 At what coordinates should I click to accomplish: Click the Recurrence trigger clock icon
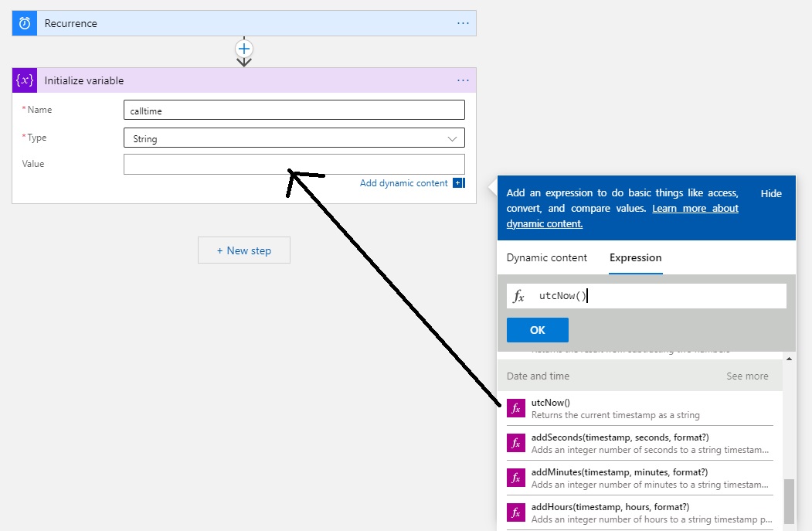pos(23,23)
